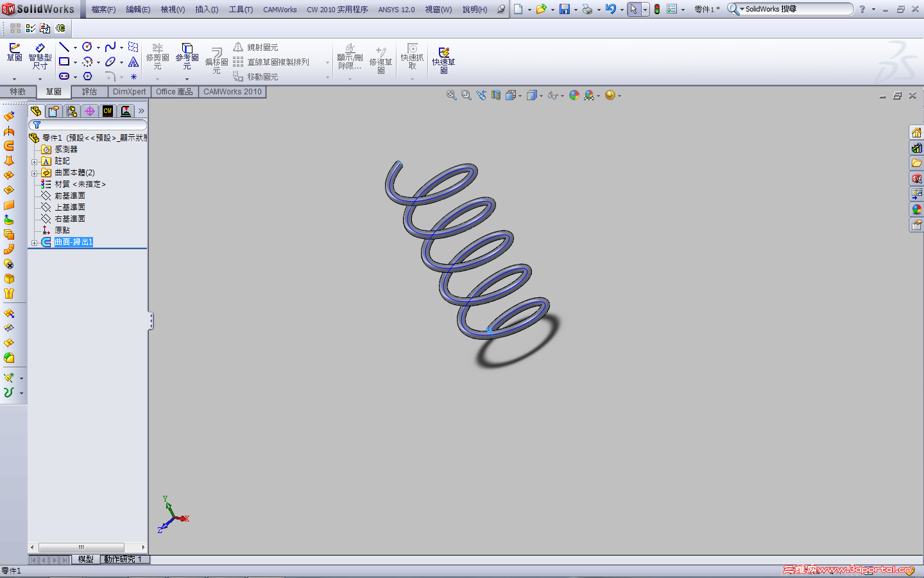Viewport: 924px width, 578px height.
Task: Switch to the PropertyManager tab
Action: [x=54, y=111]
